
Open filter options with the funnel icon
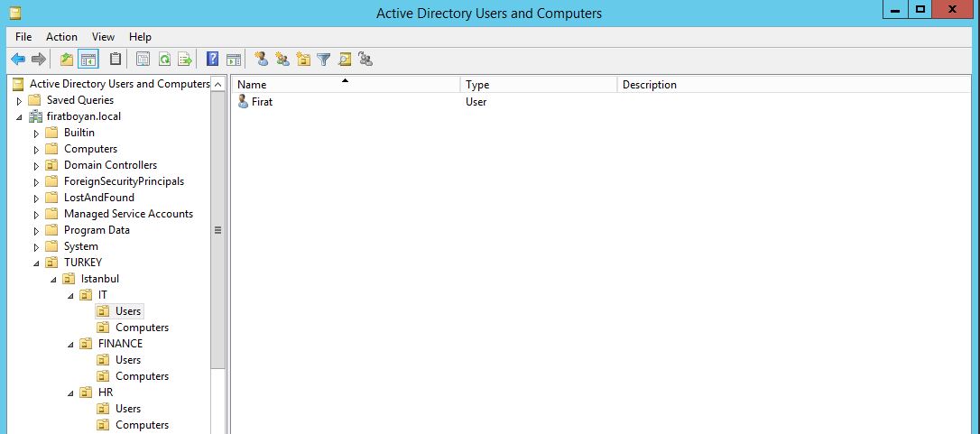323,60
